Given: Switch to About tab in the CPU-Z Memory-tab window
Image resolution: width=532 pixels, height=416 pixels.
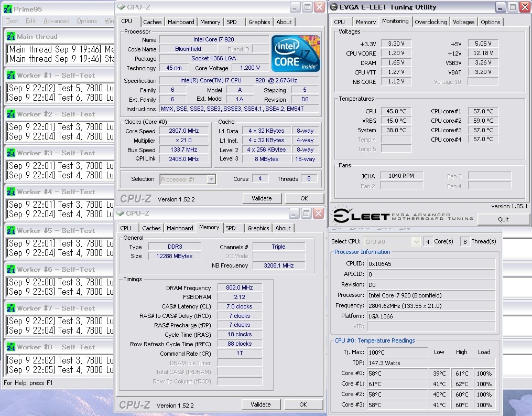Looking at the screenshot, I should click(x=283, y=228).
